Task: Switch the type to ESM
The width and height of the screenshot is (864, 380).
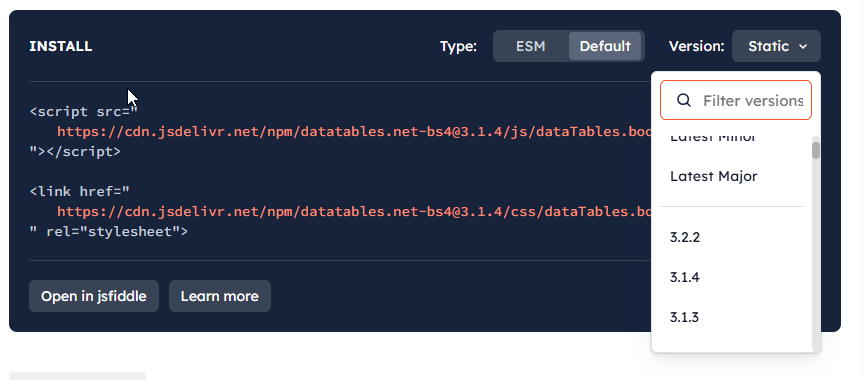Action: (531, 46)
